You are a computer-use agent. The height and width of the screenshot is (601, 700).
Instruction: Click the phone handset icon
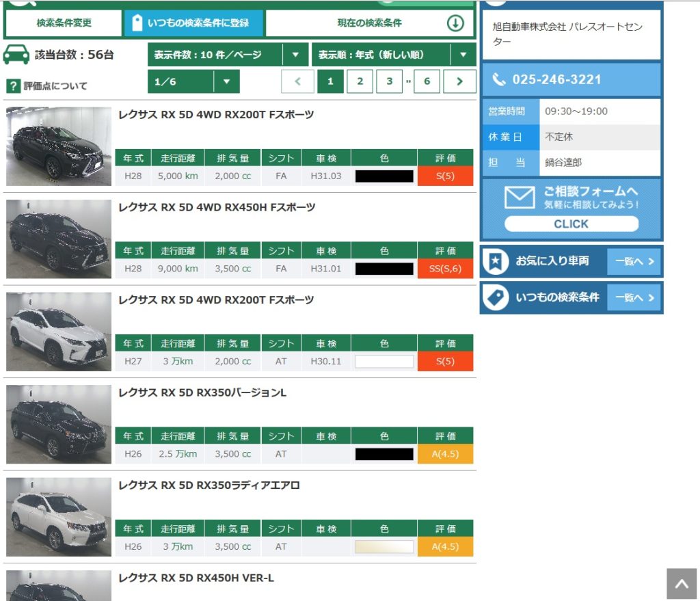tap(498, 79)
